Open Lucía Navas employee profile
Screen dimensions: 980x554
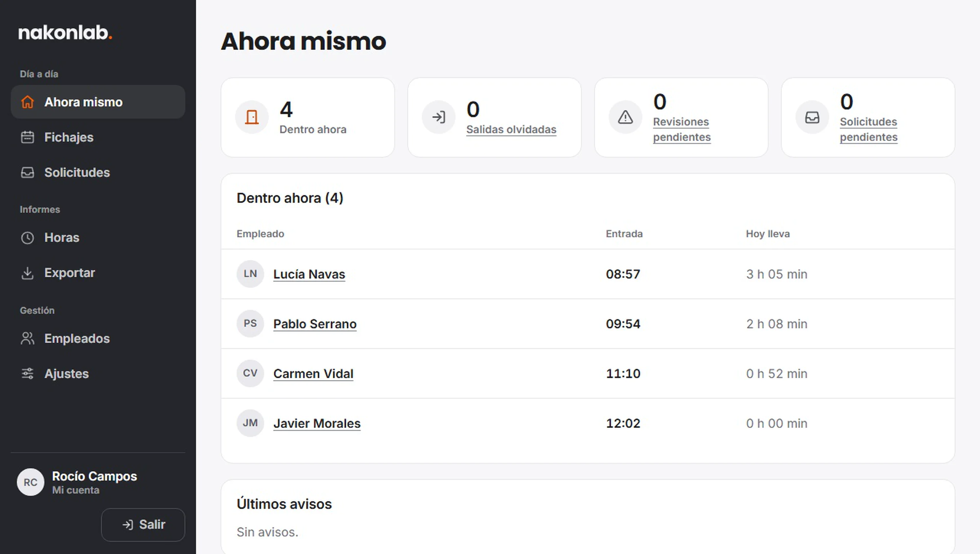(309, 274)
